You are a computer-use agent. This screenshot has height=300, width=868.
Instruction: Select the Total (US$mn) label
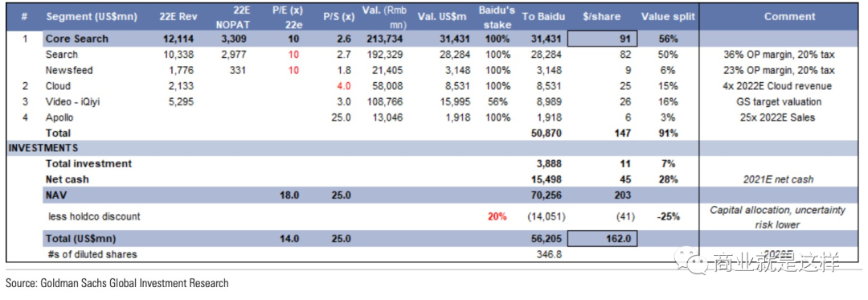[x=81, y=239]
